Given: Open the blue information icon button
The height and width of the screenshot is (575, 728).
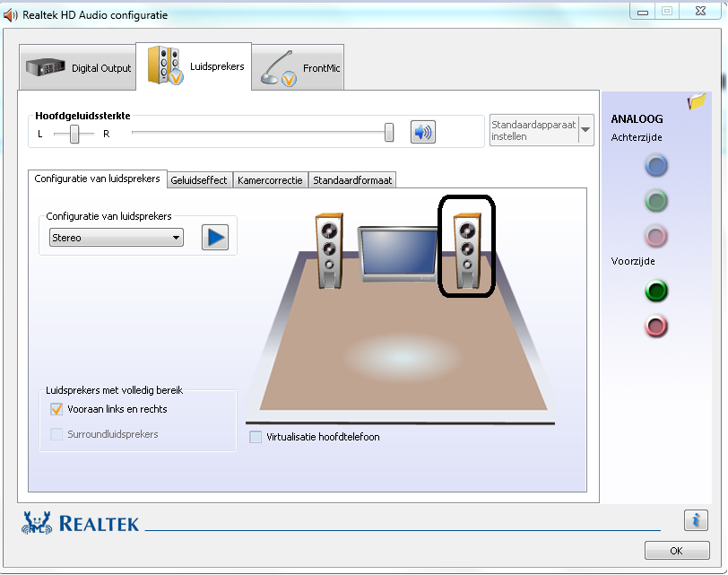Looking at the screenshot, I should (x=696, y=520).
